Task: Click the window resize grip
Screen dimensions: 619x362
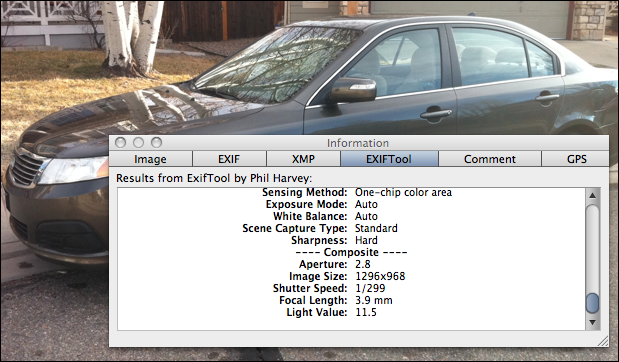Action: point(603,341)
